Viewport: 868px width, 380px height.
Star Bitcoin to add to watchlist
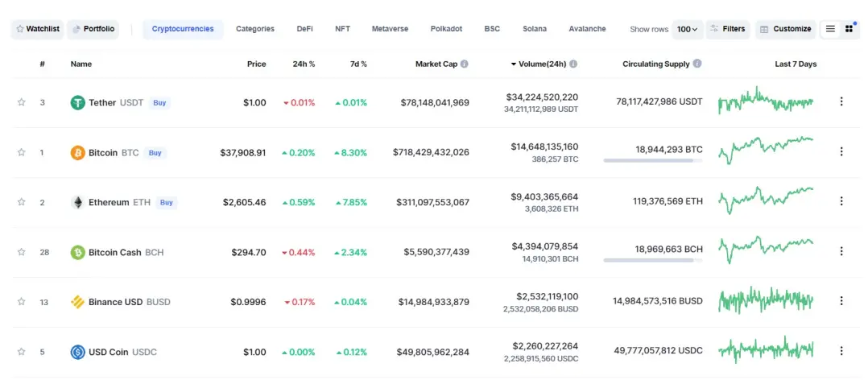coord(22,152)
